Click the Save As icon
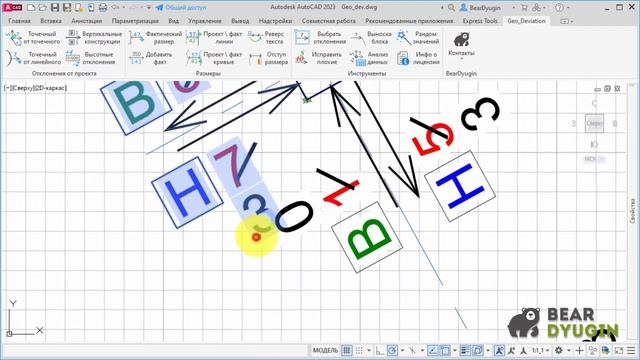Image resolution: width=640 pixels, height=360 pixels. coord(67,7)
